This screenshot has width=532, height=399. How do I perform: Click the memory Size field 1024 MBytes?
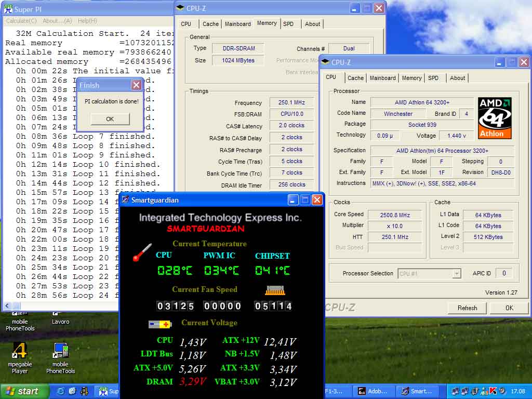[238, 60]
